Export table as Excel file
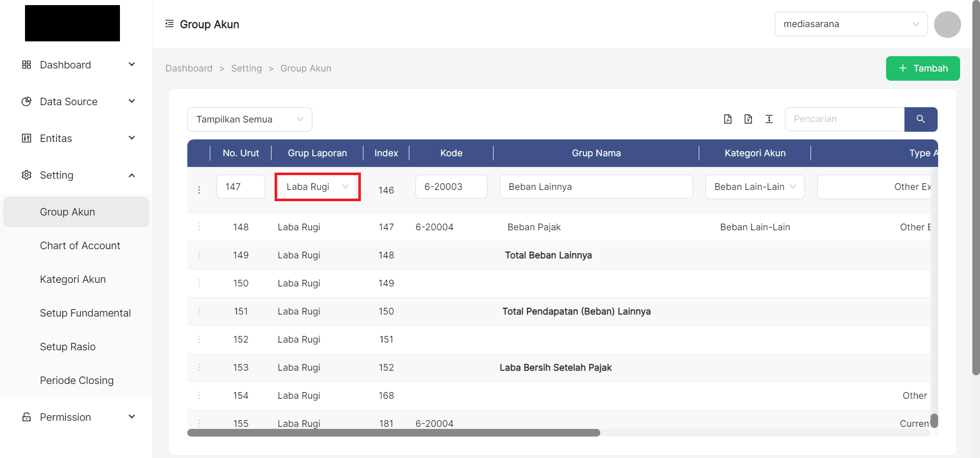 coord(748,119)
